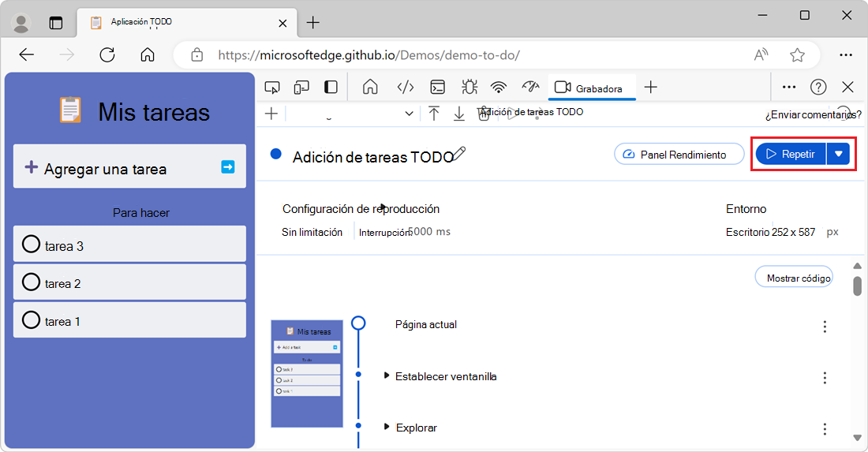Open the DevTools Welcome home tool
This screenshot has width=868, height=452.
(370, 87)
